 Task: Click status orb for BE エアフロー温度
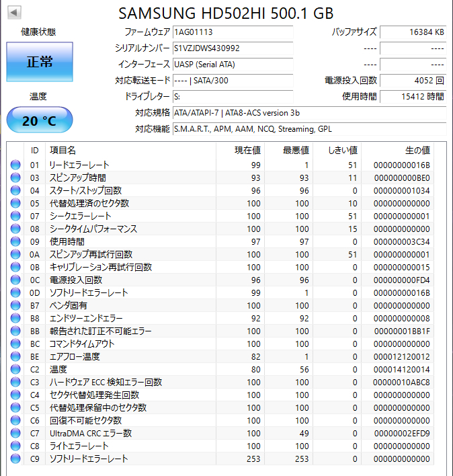point(15,356)
